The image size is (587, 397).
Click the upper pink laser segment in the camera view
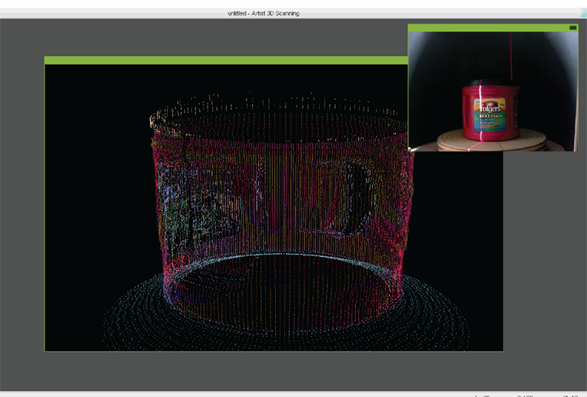coord(511,55)
